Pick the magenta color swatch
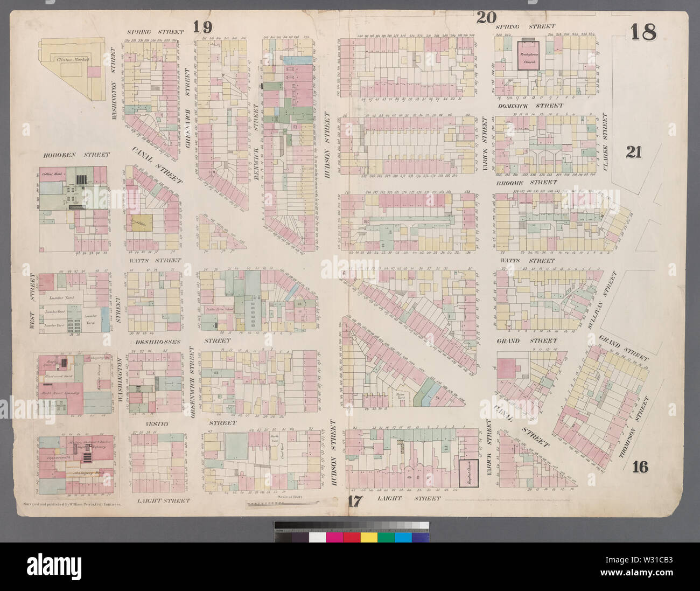700x591 pixels. [x=334, y=537]
